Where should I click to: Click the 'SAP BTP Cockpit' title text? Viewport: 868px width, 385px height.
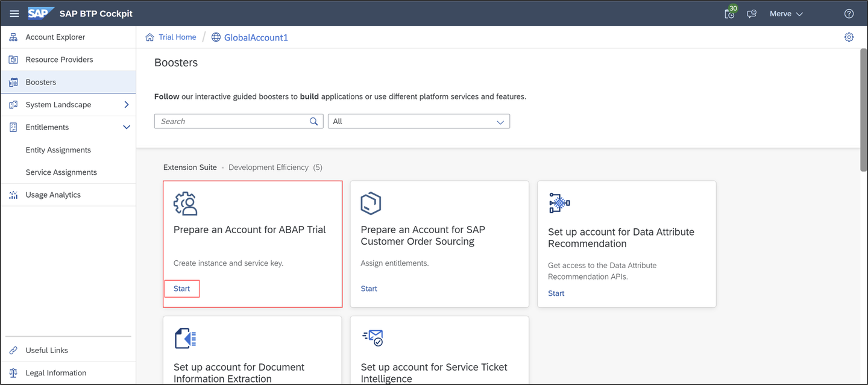click(96, 14)
